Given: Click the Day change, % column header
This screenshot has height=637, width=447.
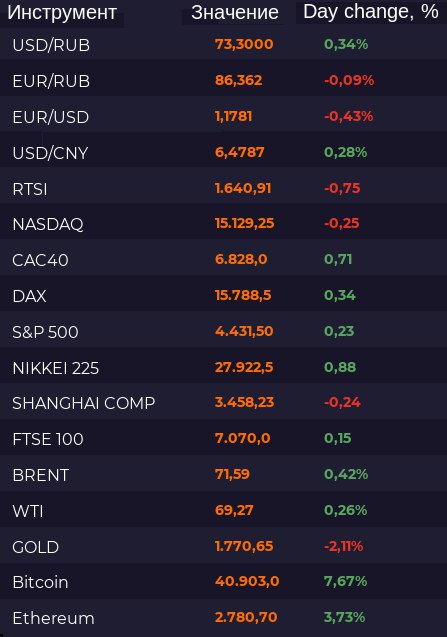Looking at the screenshot, I should coord(371,12).
